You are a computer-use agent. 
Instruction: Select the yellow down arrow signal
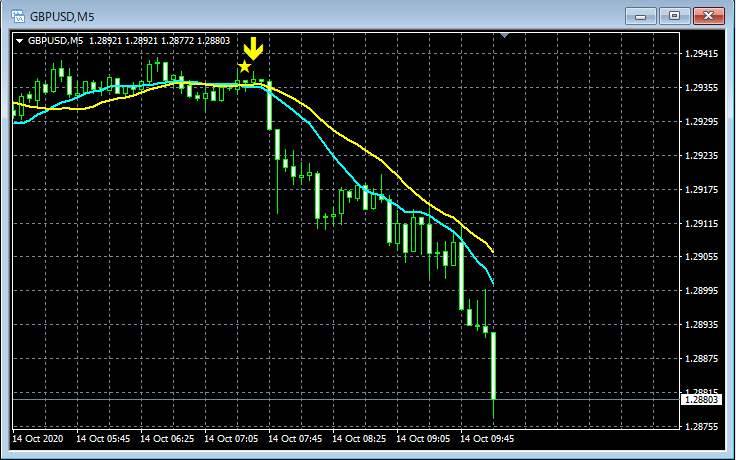(253, 49)
